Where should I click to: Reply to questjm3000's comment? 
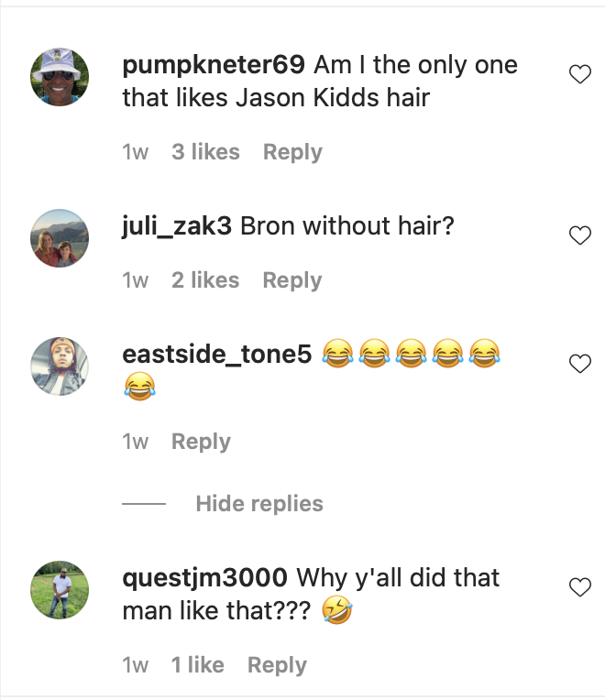[277, 665]
